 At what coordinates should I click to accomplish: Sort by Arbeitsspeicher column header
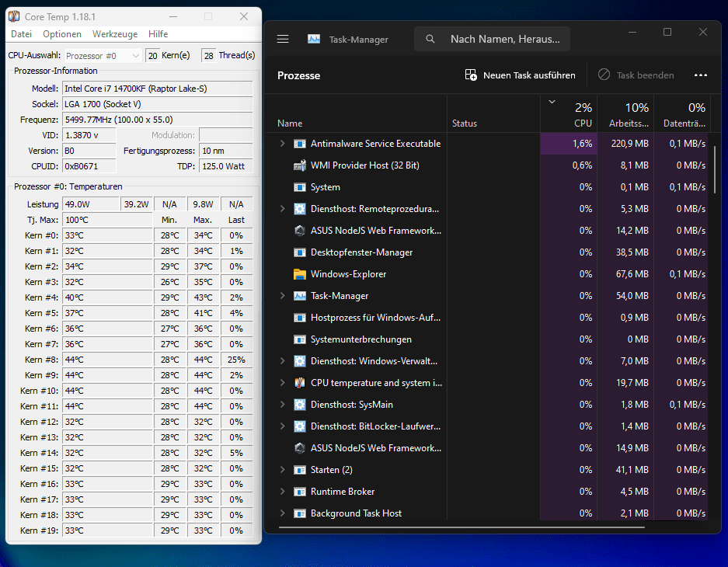click(625, 113)
